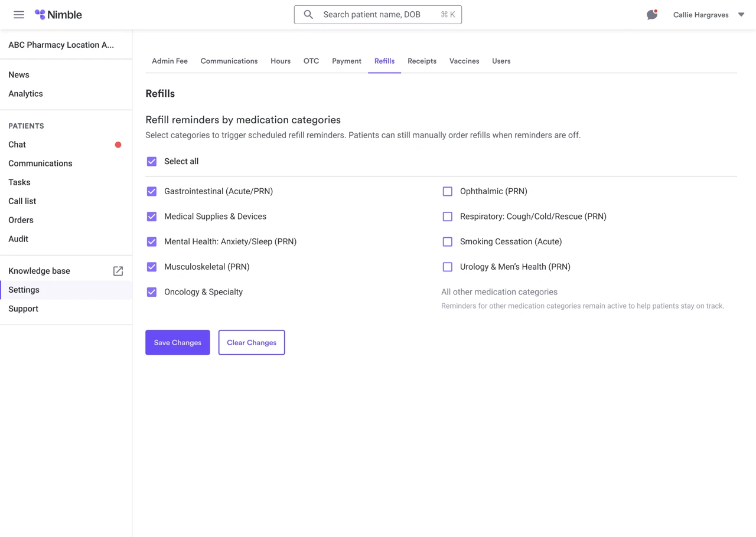Check Urology & Men's Health (PRN) checkbox
The width and height of the screenshot is (756, 537).
(448, 267)
